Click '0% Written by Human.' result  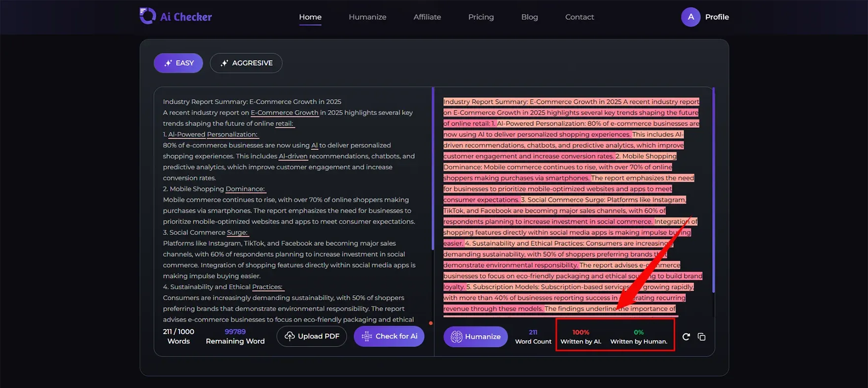(x=639, y=337)
